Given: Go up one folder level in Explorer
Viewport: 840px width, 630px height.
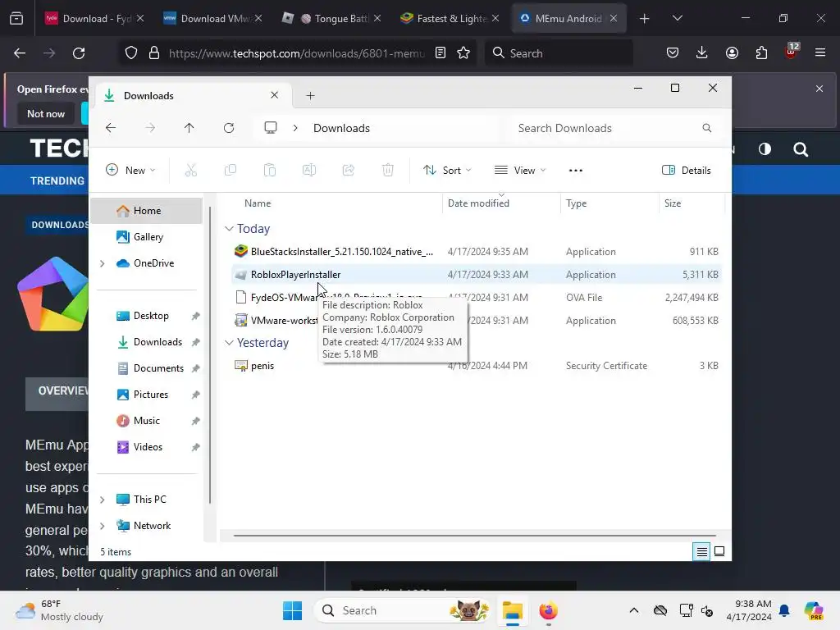Looking at the screenshot, I should pos(189,128).
